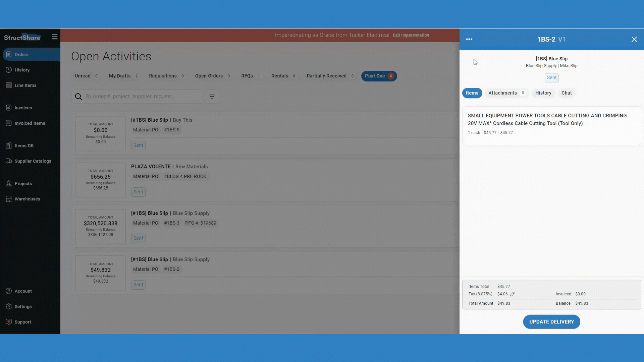This screenshot has height=362, width=644.
Task: Click tax rate edit pencil icon
Action: (513, 294)
